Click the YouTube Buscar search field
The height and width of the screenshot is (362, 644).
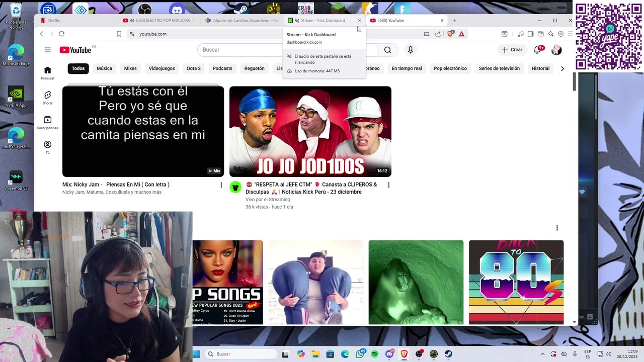coord(287,50)
